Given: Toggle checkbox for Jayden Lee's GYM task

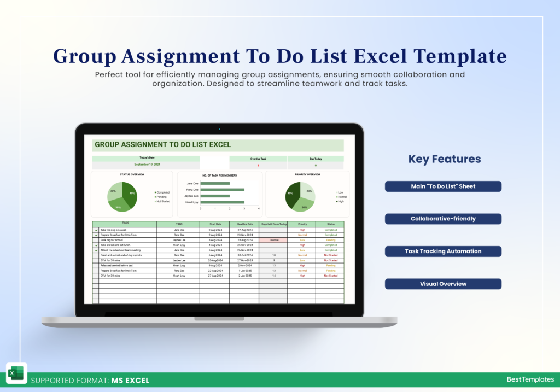Looking at the screenshot, I should point(96,261).
